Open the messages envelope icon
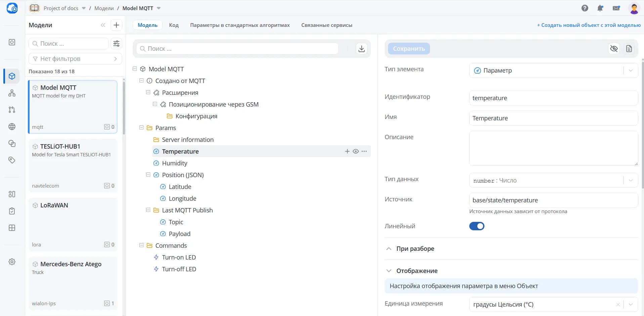The image size is (644, 316). (x=616, y=8)
